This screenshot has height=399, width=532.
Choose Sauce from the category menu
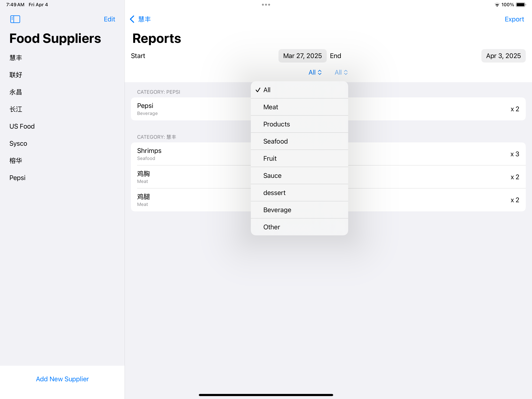(x=299, y=175)
